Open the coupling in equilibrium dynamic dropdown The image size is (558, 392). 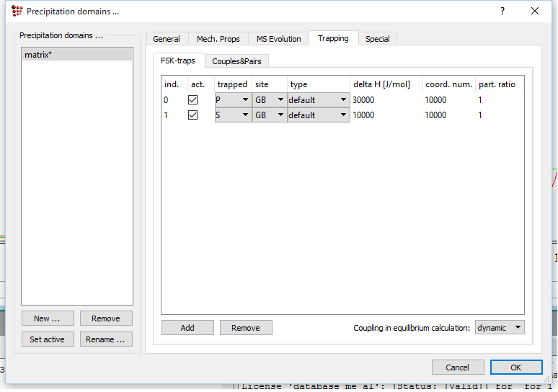tap(500, 328)
